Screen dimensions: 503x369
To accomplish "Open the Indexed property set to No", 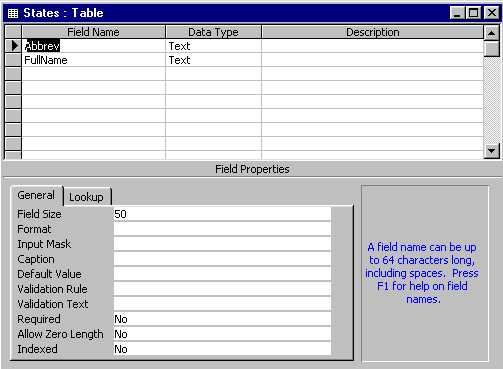I will (222, 349).
